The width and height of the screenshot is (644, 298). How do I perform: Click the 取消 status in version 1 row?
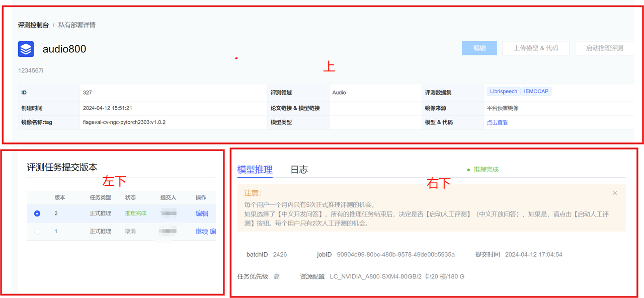tap(130, 232)
